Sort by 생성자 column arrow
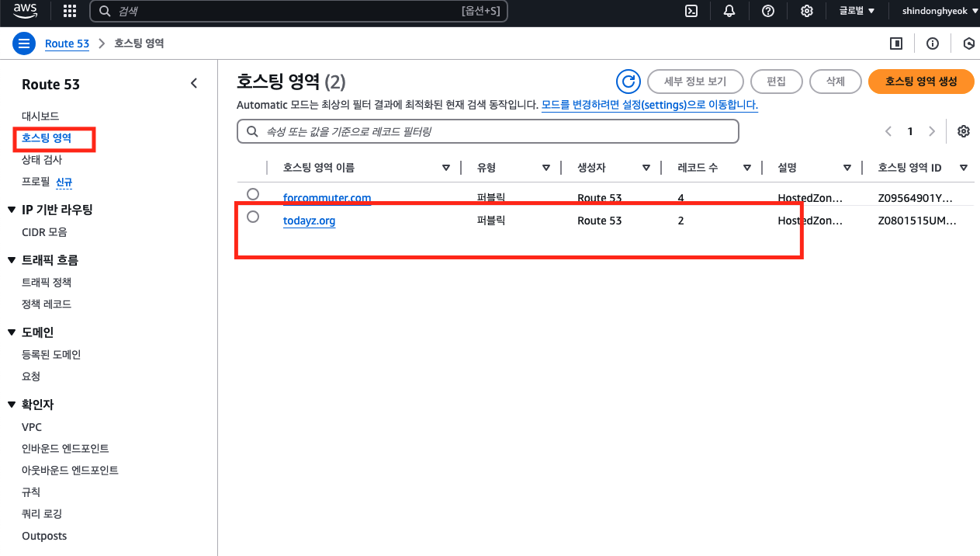This screenshot has height=556, width=980. click(646, 168)
